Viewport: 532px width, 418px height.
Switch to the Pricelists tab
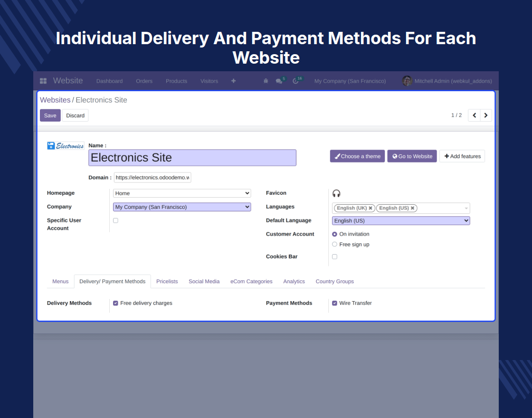point(167,281)
